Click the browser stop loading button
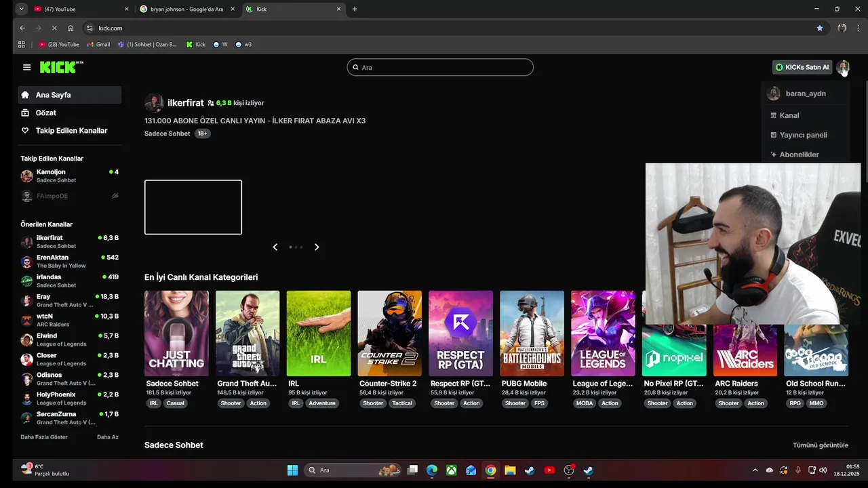Viewport: 868px width, 488px height. click(54, 28)
